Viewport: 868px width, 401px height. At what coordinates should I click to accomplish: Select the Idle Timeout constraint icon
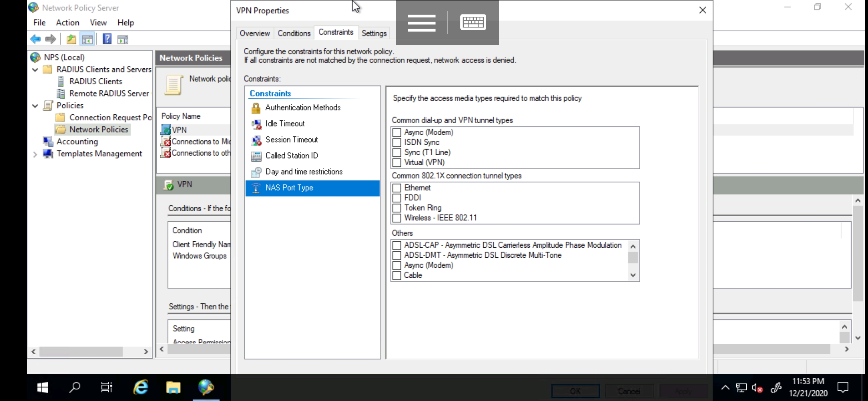[x=256, y=124]
